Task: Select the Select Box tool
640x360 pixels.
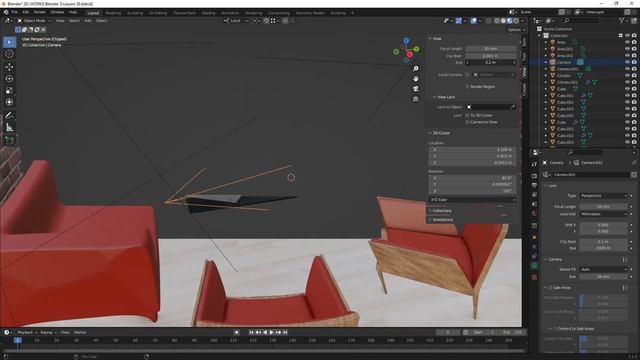Action: tap(9, 42)
